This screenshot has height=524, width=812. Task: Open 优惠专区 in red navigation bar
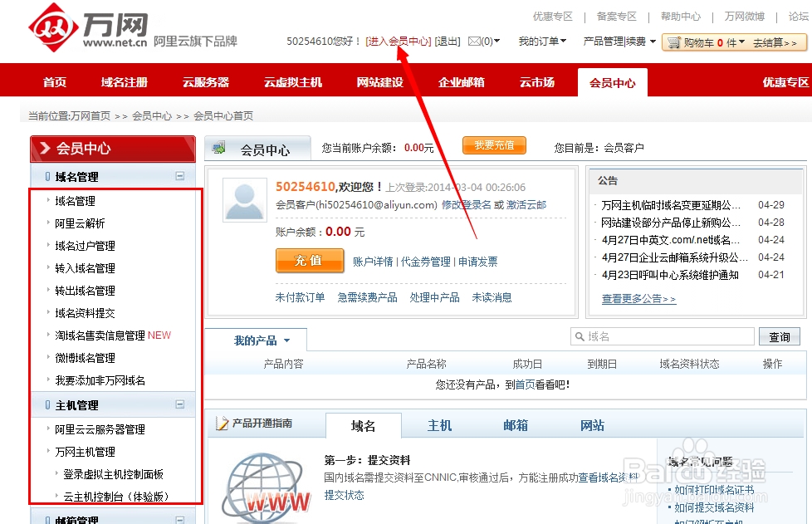pos(785,82)
